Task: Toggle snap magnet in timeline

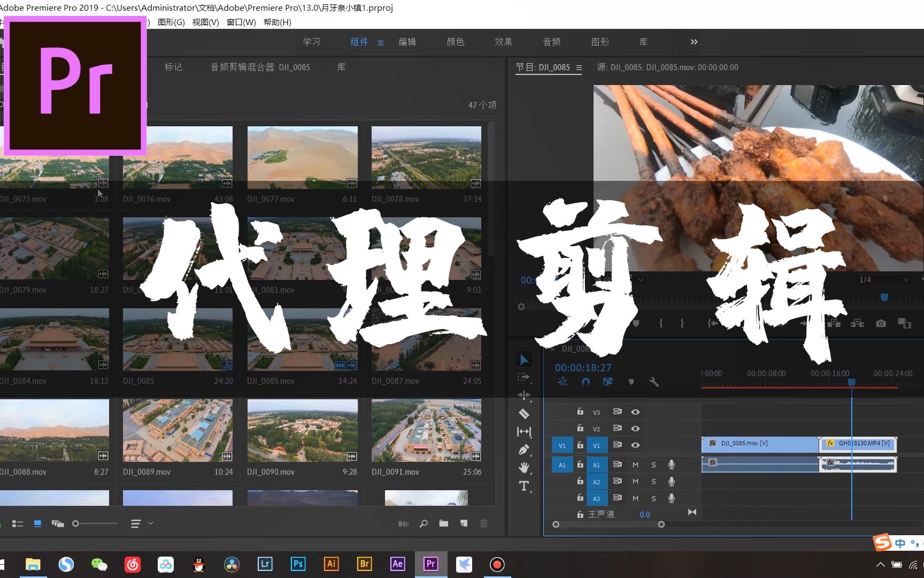Action: [x=586, y=382]
